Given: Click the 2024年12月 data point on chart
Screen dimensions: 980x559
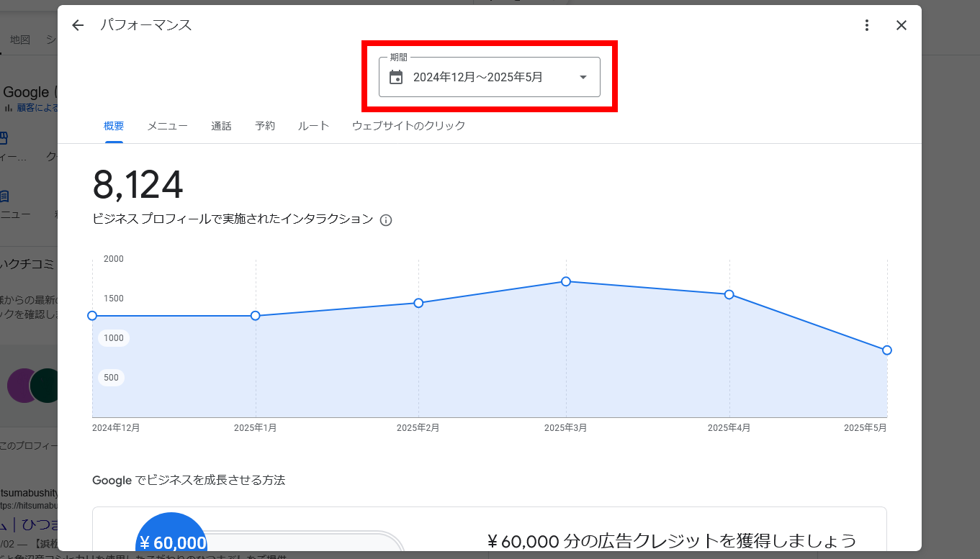Looking at the screenshot, I should click(x=92, y=316).
